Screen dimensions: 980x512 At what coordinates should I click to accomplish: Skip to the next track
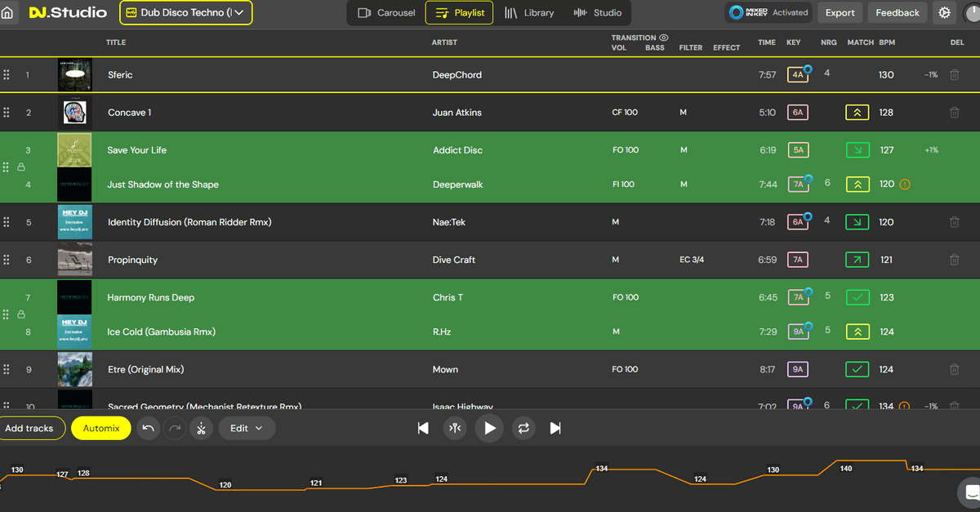click(x=555, y=428)
